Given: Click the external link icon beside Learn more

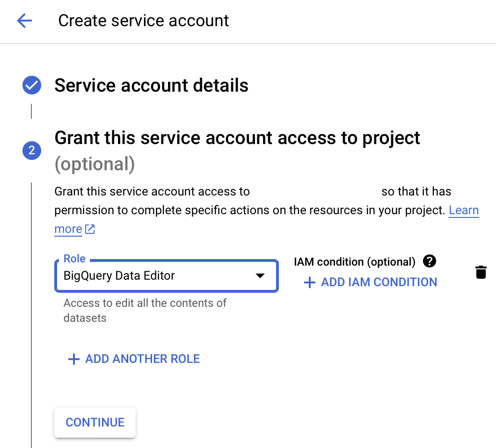Looking at the screenshot, I should tap(89, 229).
